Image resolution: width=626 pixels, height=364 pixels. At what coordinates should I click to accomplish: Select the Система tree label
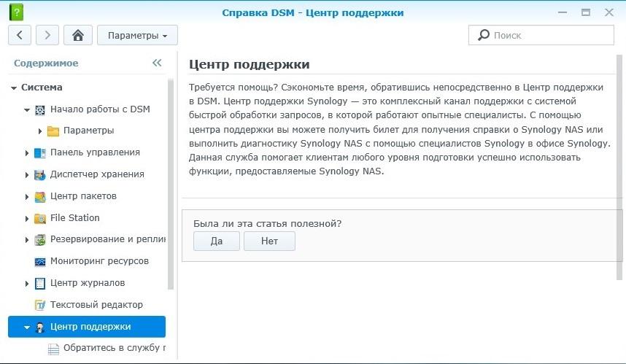(42, 88)
